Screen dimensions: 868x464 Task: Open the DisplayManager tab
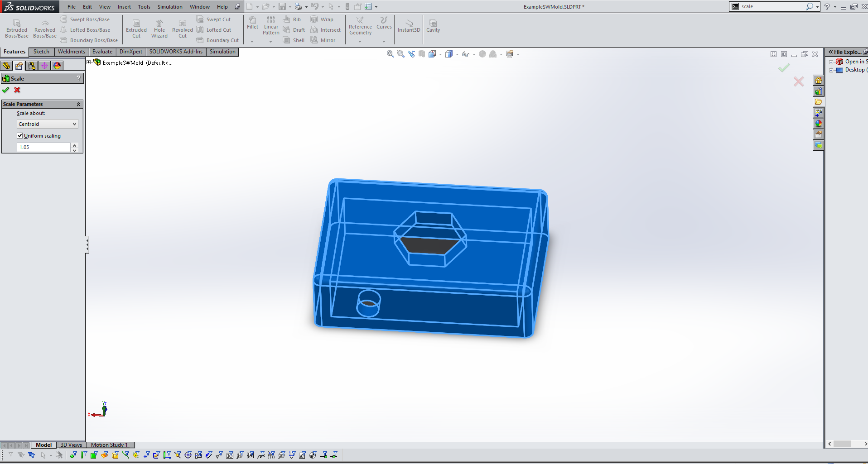[57, 66]
